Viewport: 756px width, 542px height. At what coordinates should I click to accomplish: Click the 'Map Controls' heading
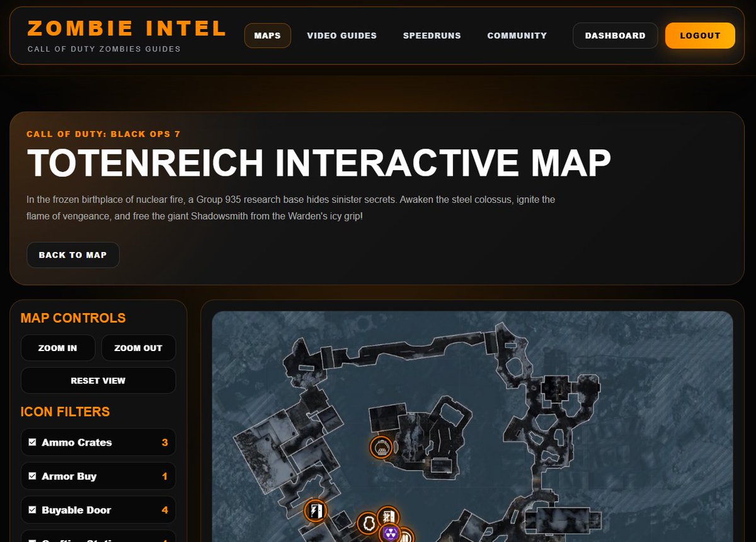[x=73, y=318]
